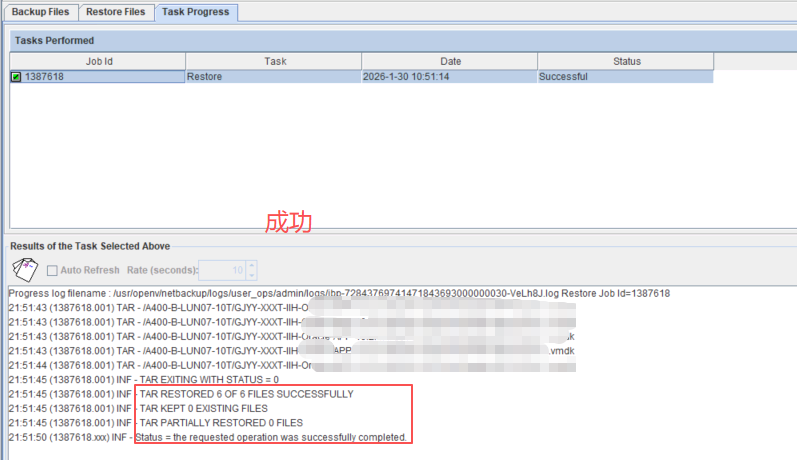This screenshot has width=797, height=460.
Task: Sort tasks by Job Id column header
Action: (x=97, y=61)
